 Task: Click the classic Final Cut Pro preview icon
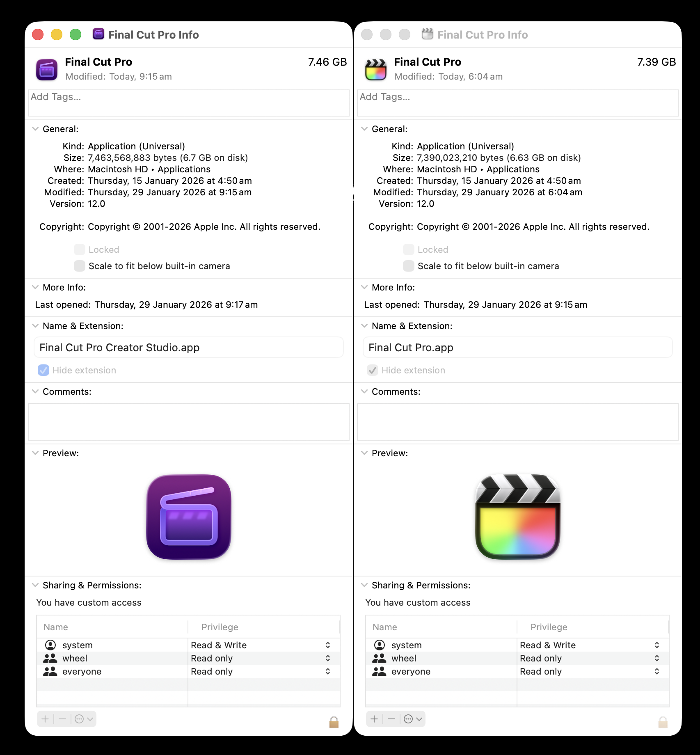[x=517, y=517]
